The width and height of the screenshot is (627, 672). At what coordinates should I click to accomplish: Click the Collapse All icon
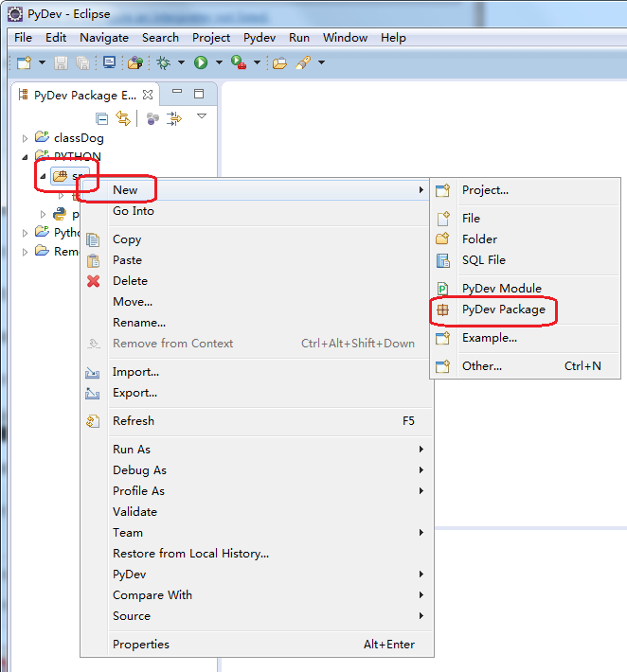point(101,118)
